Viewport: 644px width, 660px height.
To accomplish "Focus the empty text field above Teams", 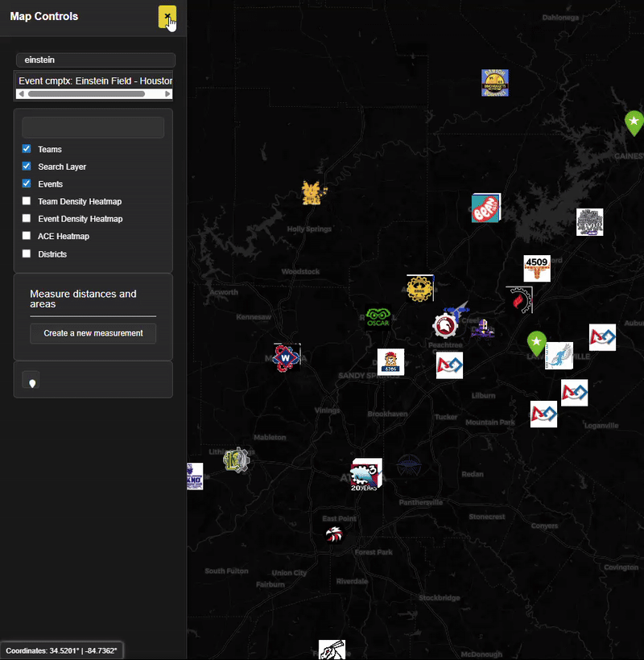I will [x=93, y=127].
